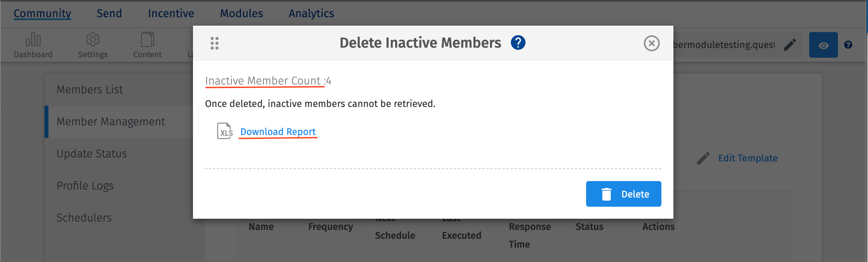Click the pencil icon beside the URL
This screenshot has width=868, height=262.
pyautogui.click(x=790, y=45)
